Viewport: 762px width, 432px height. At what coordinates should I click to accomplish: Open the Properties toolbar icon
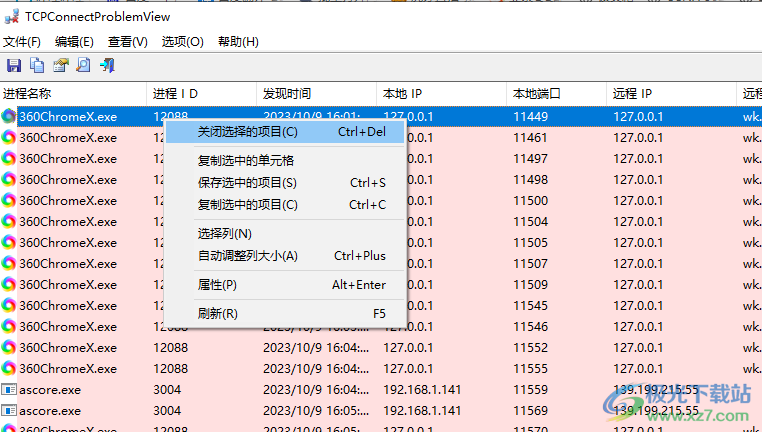[61, 65]
